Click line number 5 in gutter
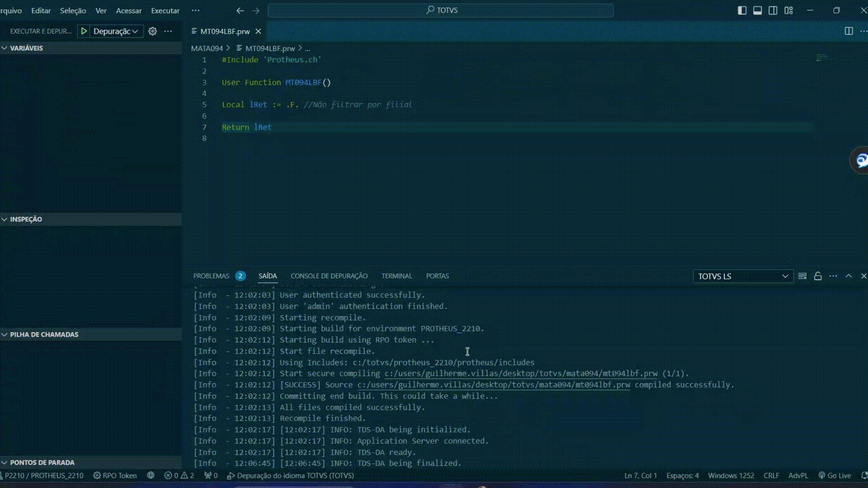868x488 pixels. (x=204, y=105)
